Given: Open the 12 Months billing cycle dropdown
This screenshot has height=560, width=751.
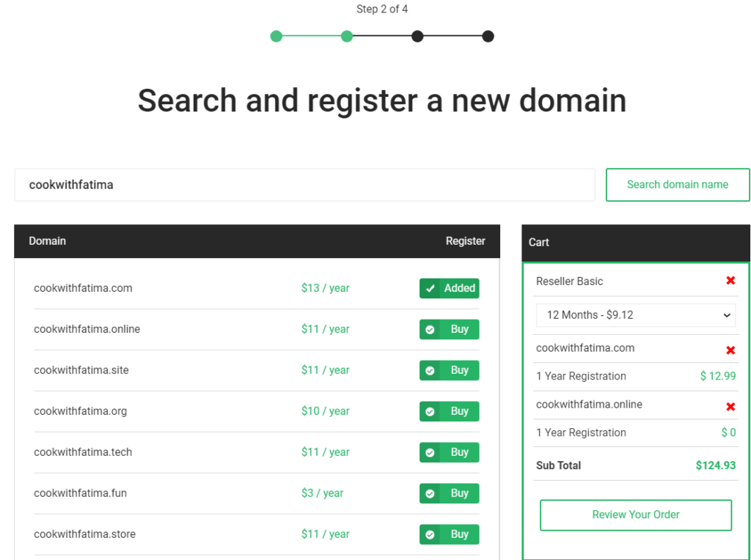Looking at the screenshot, I should [x=635, y=314].
